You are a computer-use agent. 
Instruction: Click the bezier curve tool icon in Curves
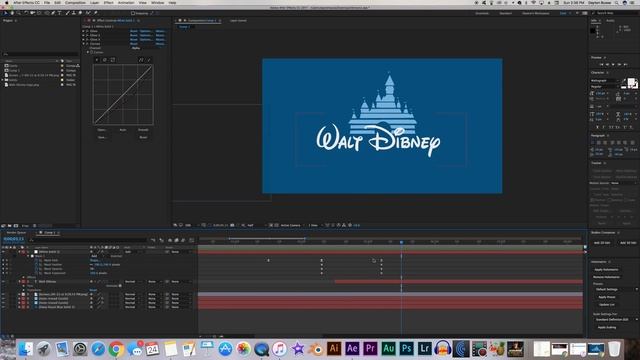coord(141,60)
